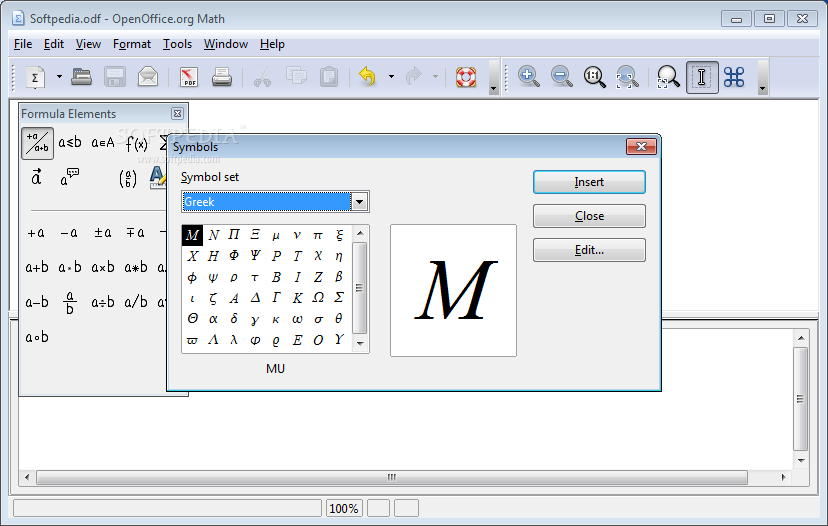This screenshot has height=526, width=828.
Task: Click the Undo arrow icon
Action: [x=368, y=77]
